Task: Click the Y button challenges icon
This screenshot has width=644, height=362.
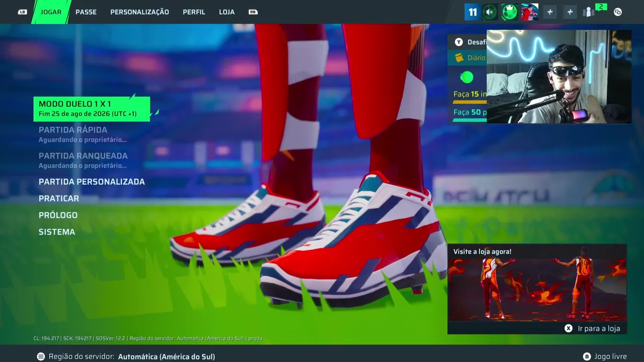Action: coord(458,42)
